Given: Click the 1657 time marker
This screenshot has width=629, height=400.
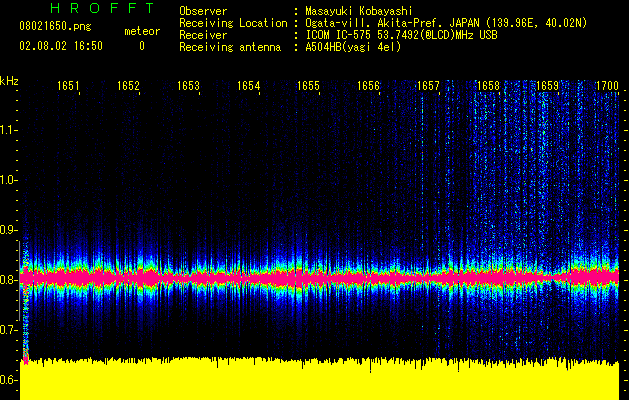Looking at the screenshot, I should coord(428,85).
